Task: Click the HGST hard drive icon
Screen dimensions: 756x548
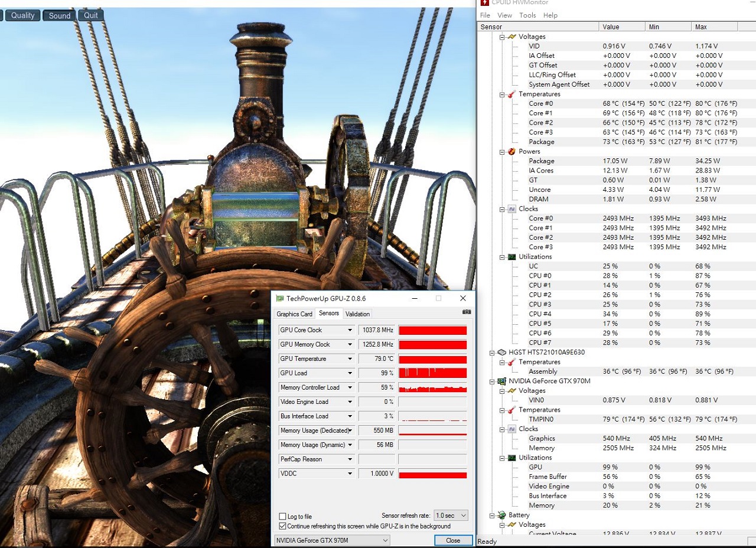Action: (x=501, y=353)
